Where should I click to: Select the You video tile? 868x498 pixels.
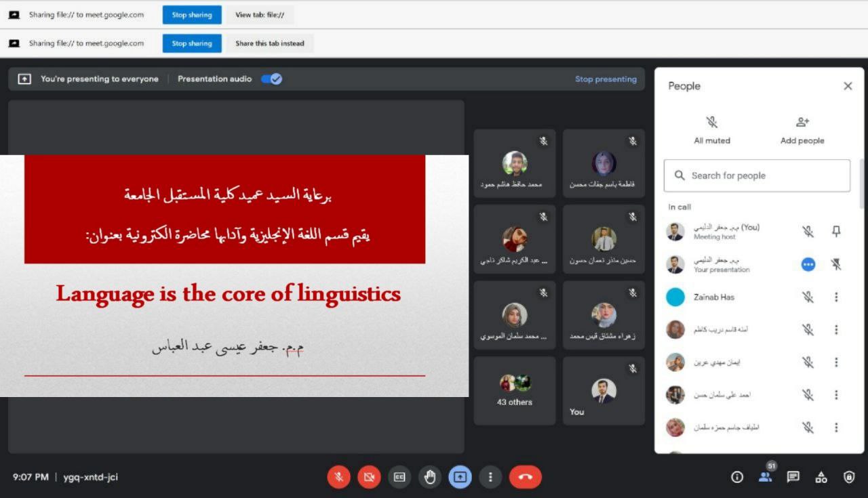(x=604, y=391)
